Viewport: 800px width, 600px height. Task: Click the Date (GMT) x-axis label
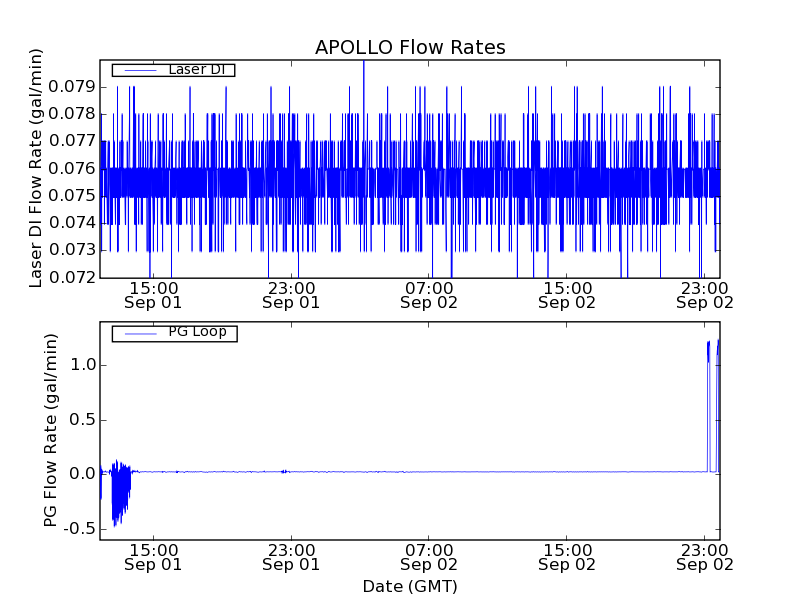pyautogui.click(x=410, y=586)
